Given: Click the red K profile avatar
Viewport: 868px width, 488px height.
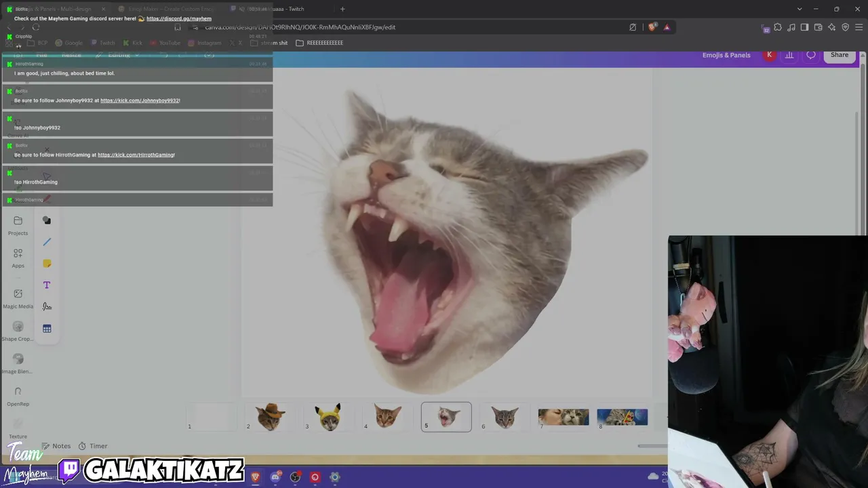Looking at the screenshot, I should click(769, 55).
